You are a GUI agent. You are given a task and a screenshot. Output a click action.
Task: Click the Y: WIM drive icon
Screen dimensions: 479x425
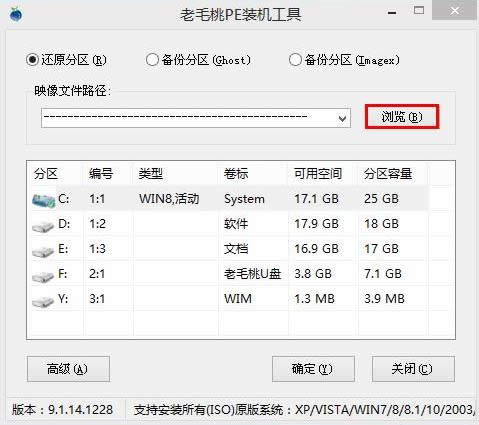tap(43, 301)
